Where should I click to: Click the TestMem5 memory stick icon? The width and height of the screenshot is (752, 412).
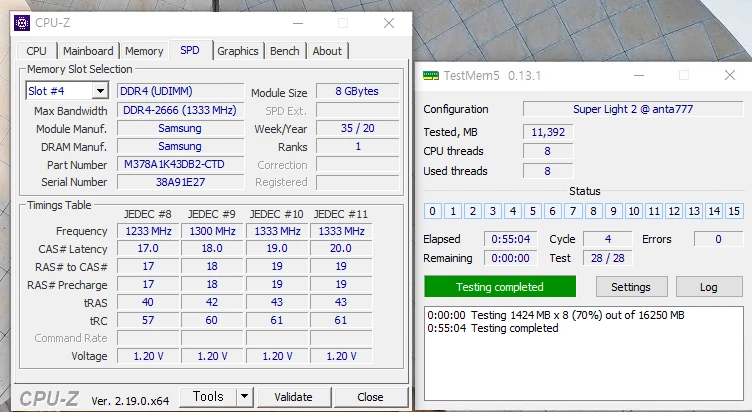[430, 76]
